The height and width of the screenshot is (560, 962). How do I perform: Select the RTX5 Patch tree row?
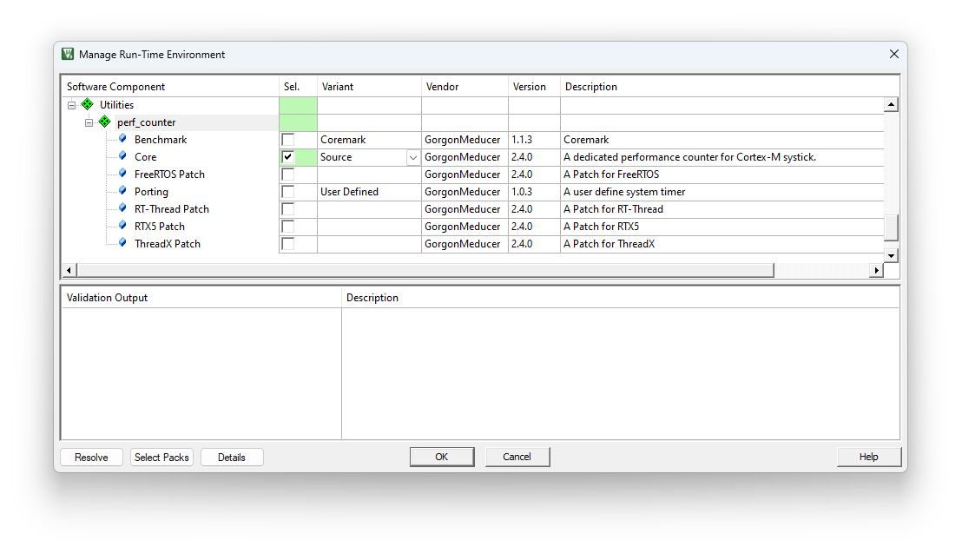tap(160, 227)
